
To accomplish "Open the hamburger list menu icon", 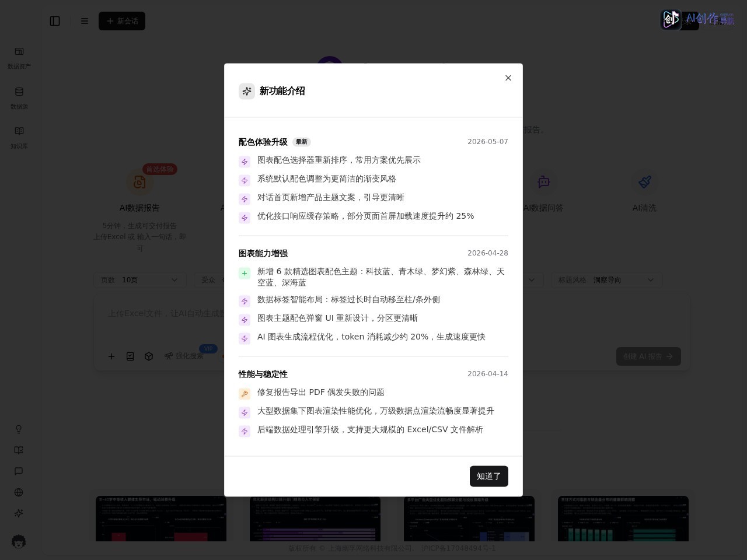I will 85,21.
